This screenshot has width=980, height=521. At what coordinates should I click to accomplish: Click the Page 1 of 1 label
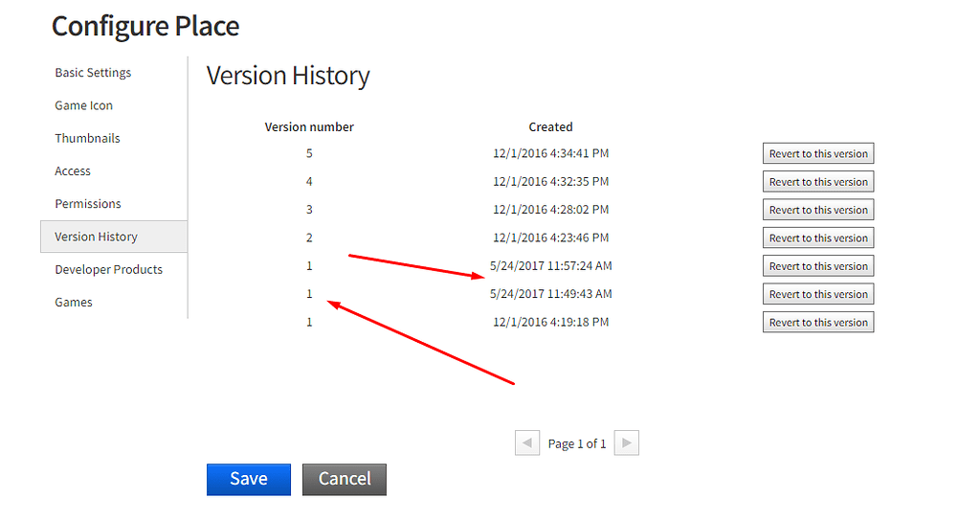(577, 443)
